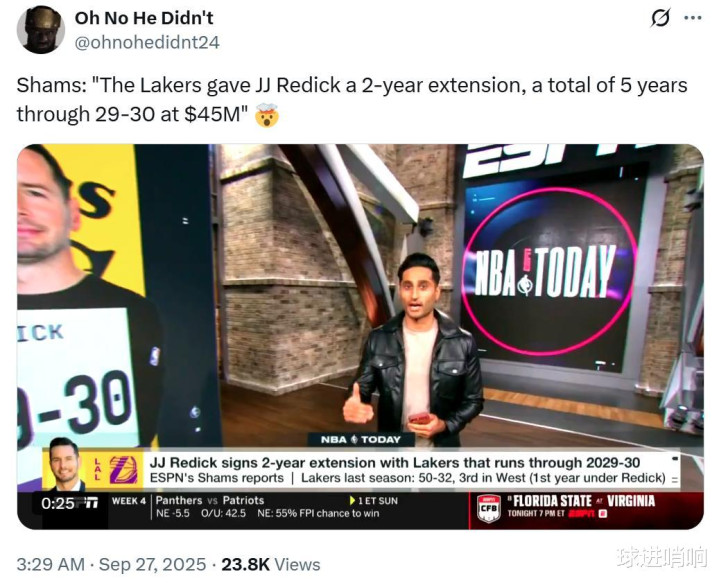719x583 pixels.
Task: Click the Oh No He Didn't display name
Action: tap(144, 18)
